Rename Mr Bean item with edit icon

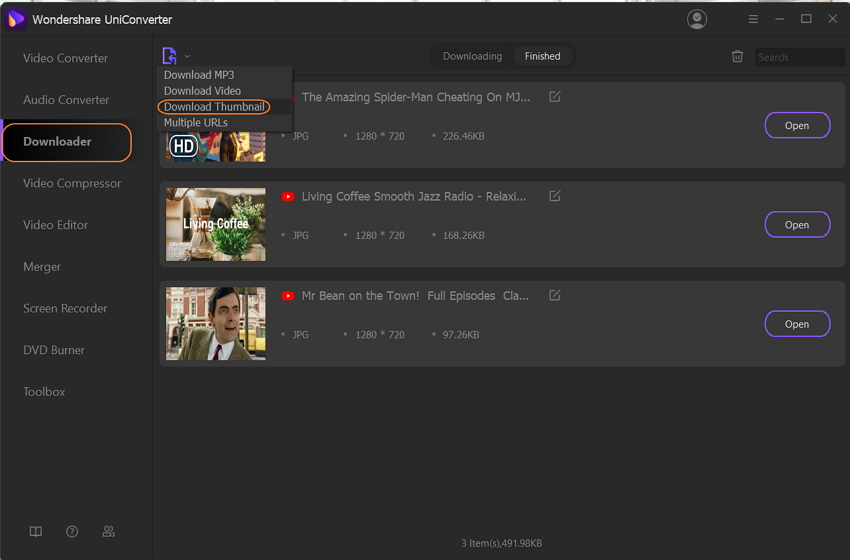pyautogui.click(x=555, y=295)
